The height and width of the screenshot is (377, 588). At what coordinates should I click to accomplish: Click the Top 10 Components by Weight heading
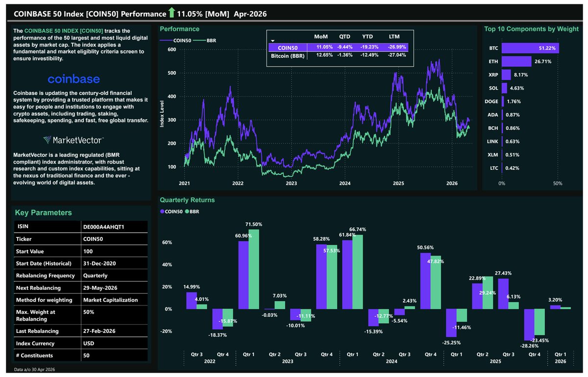click(x=532, y=29)
